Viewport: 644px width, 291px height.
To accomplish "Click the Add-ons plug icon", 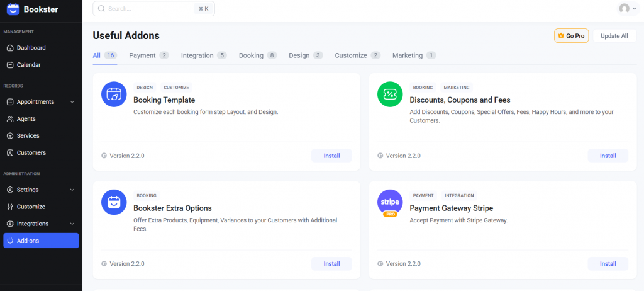I will pos(10,241).
